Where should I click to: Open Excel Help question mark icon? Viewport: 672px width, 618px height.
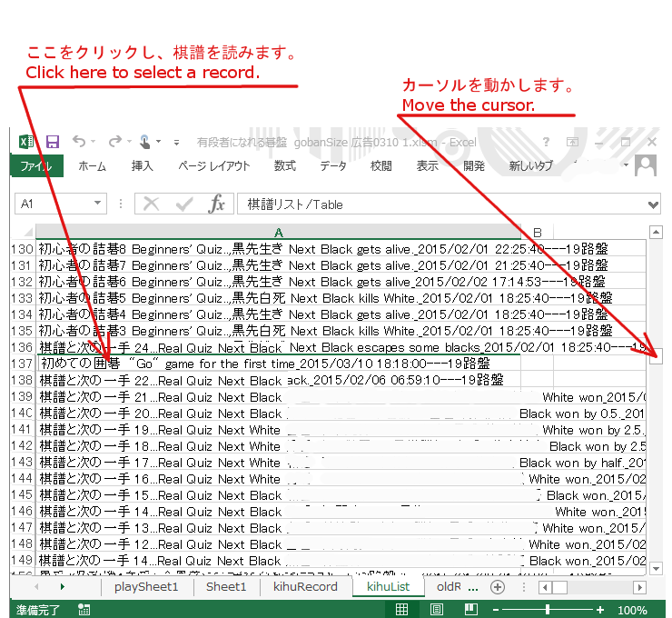click(x=546, y=143)
